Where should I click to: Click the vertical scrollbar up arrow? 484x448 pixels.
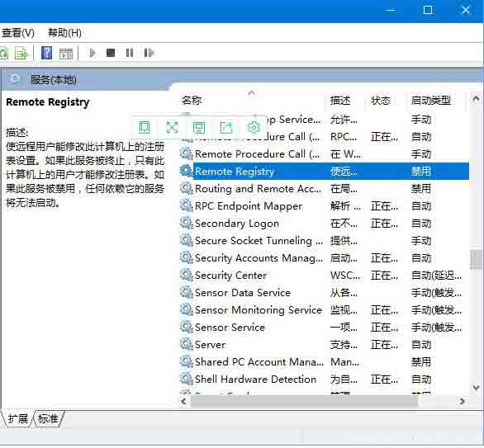(x=476, y=99)
